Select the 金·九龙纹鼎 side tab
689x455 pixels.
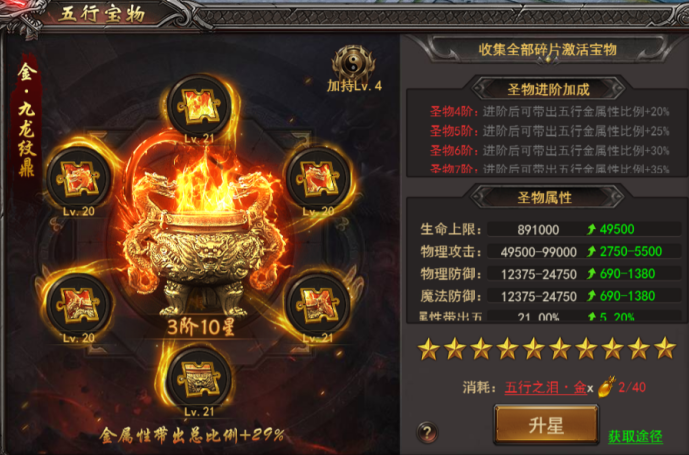[x=26, y=120]
